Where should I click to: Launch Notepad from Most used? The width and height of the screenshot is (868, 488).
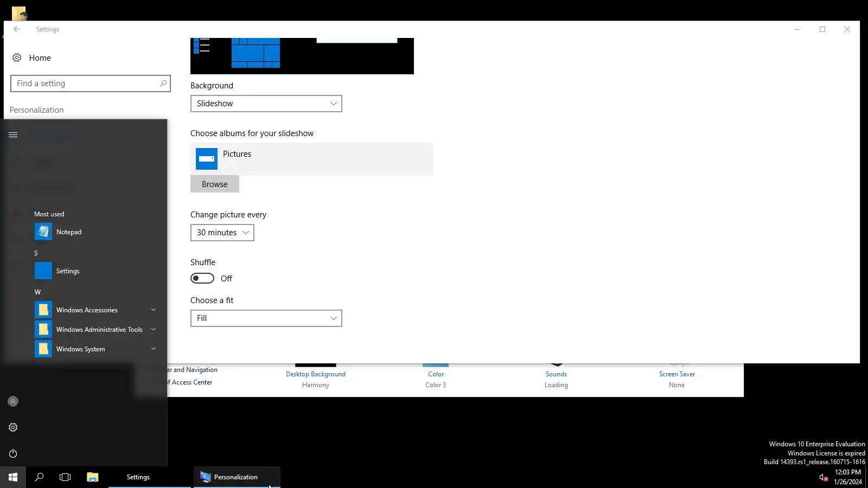pyautogui.click(x=69, y=232)
